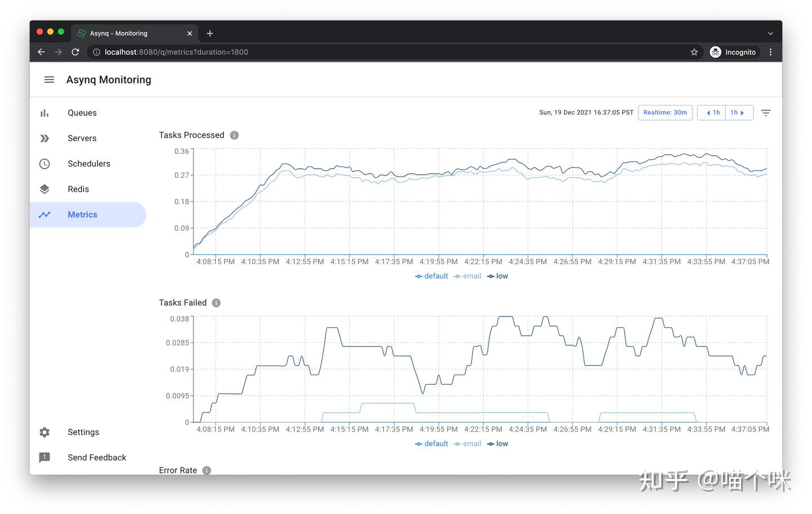Click the Settings gear icon

pos(45,432)
